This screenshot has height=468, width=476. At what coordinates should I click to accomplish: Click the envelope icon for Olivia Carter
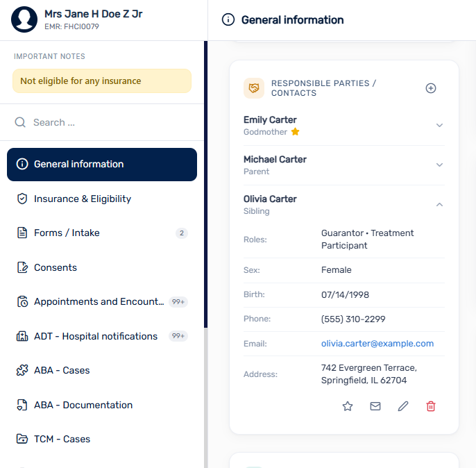375,406
